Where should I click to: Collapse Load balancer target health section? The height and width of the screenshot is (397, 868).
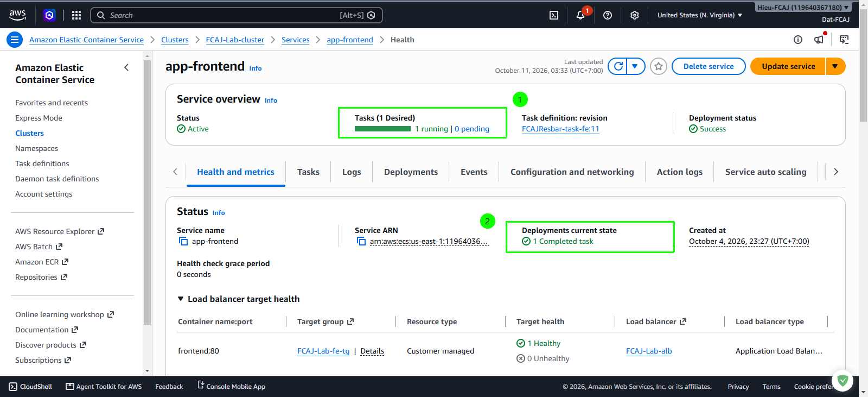181,299
